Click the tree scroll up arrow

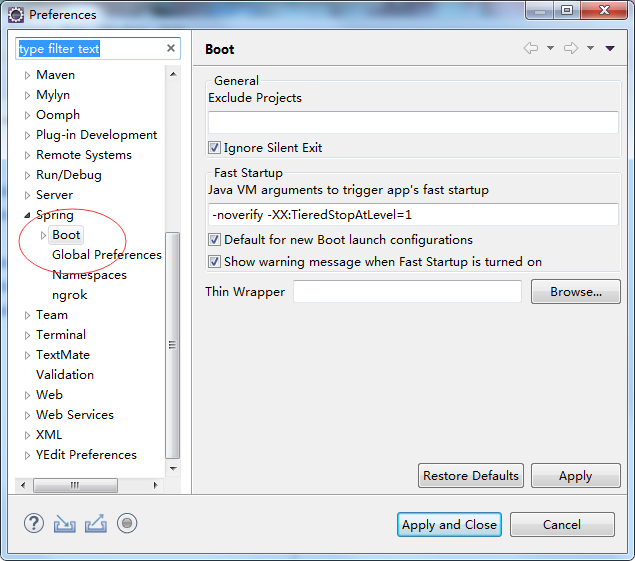click(173, 74)
